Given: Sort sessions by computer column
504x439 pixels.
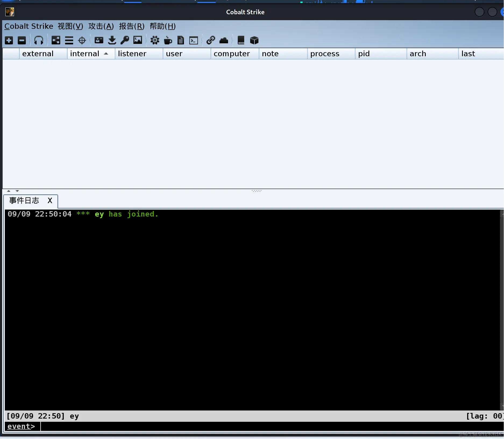Looking at the screenshot, I should pos(235,54).
